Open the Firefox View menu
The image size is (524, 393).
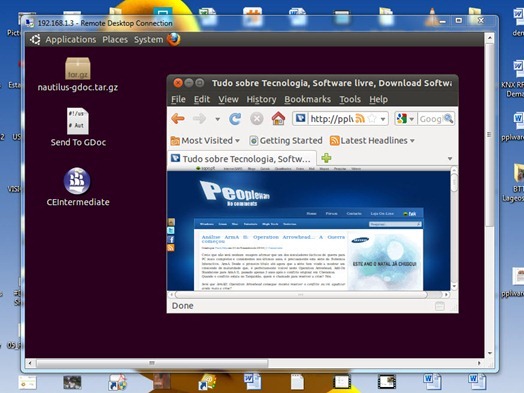[x=228, y=99]
